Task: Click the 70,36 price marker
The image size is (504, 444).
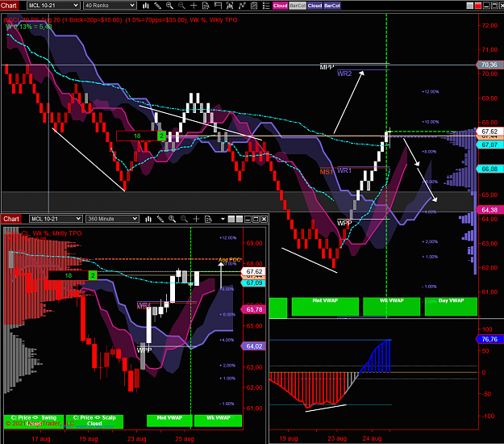Action: click(489, 65)
